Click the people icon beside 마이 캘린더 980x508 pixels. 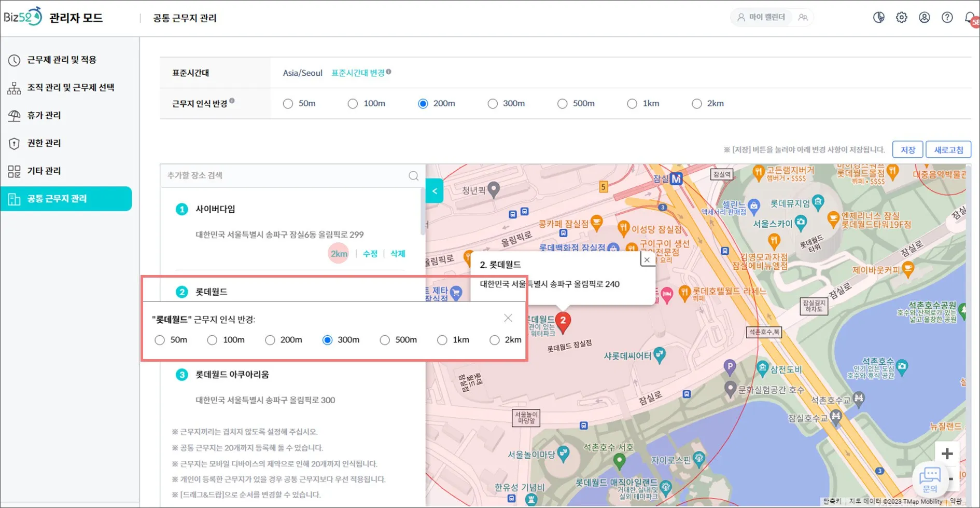coord(803,17)
